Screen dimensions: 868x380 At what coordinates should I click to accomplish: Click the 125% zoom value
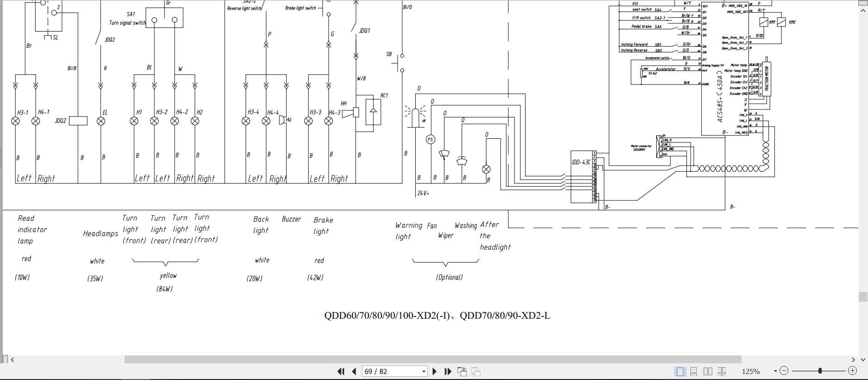tap(751, 371)
